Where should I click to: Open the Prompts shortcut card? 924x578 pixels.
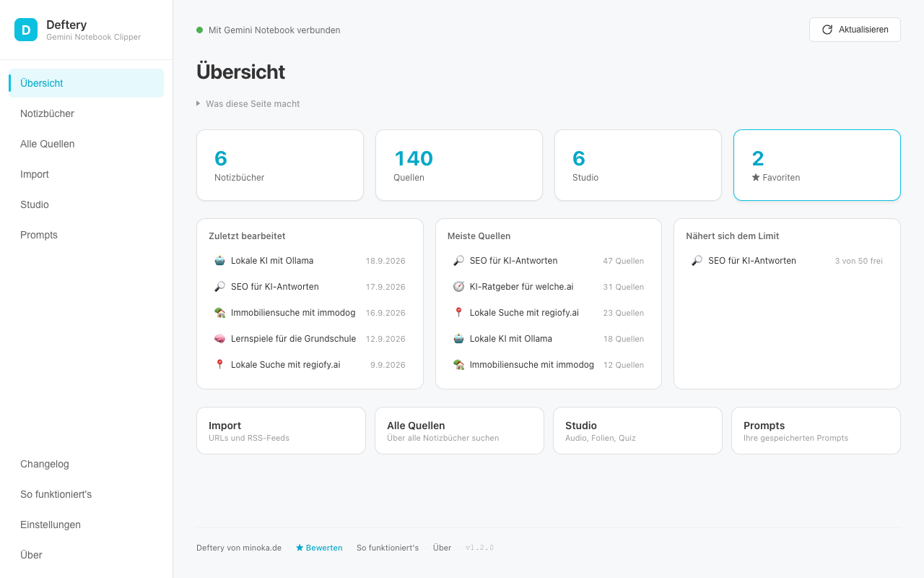point(816,431)
